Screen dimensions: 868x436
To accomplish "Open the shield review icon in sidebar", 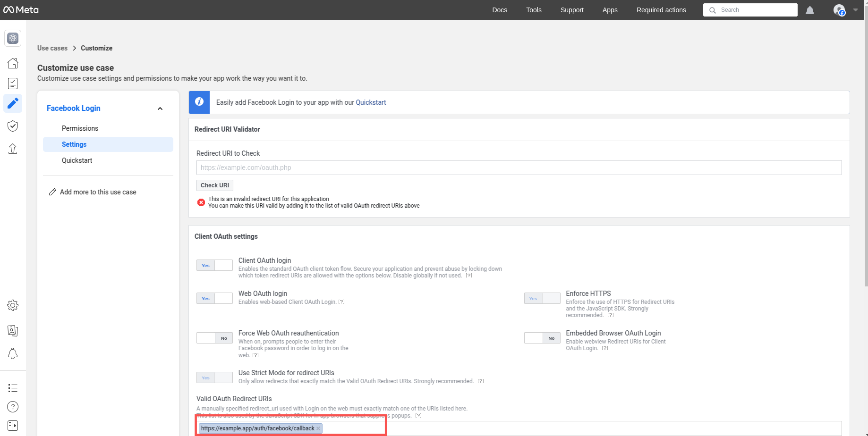I will (x=13, y=126).
